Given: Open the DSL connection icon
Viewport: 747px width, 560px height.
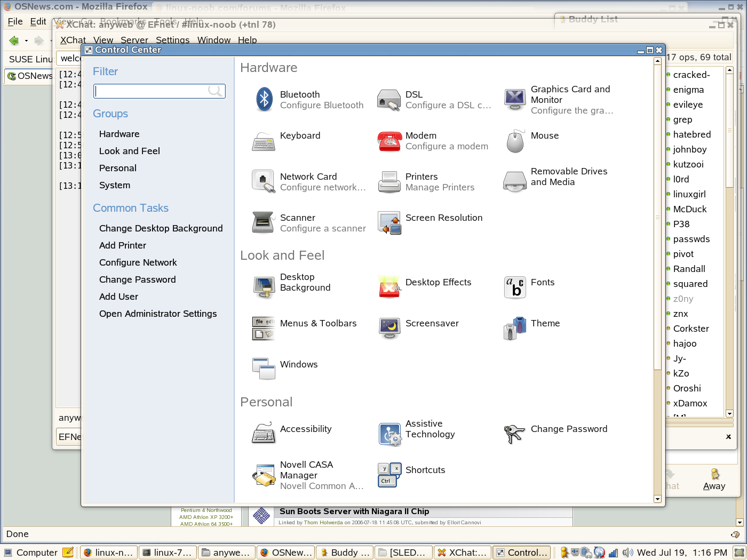Looking at the screenshot, I should [x=389, y=100].
